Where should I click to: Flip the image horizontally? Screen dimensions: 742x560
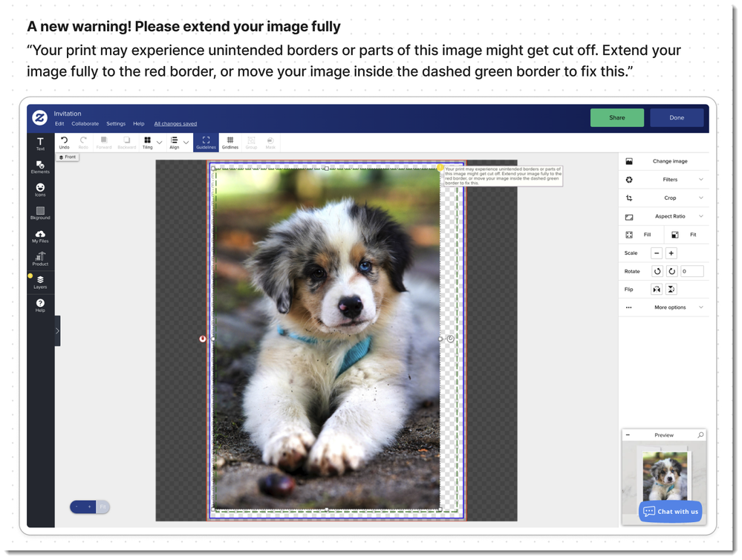[x=657, y=290]
